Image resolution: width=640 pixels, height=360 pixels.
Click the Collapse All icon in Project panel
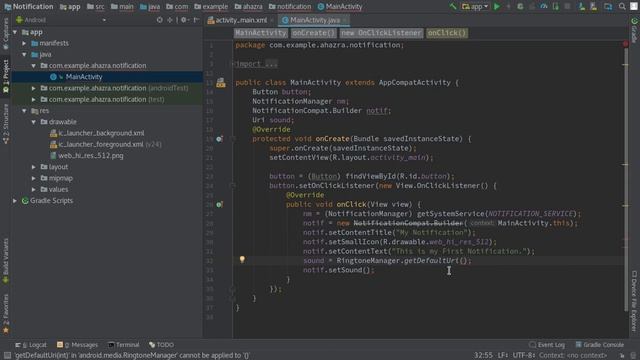(170, 20)
